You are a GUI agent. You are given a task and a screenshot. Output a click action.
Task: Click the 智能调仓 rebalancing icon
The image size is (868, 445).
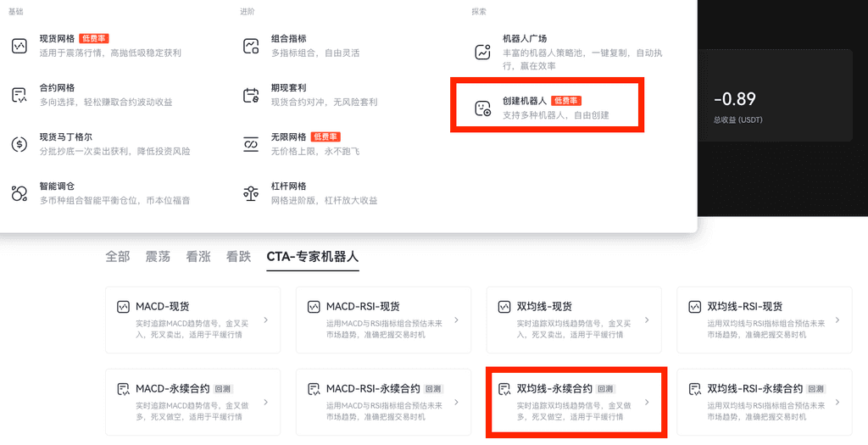19,193
